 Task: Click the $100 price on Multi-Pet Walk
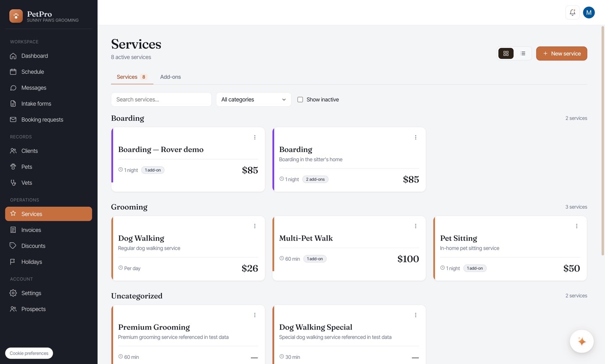point(408,259)
